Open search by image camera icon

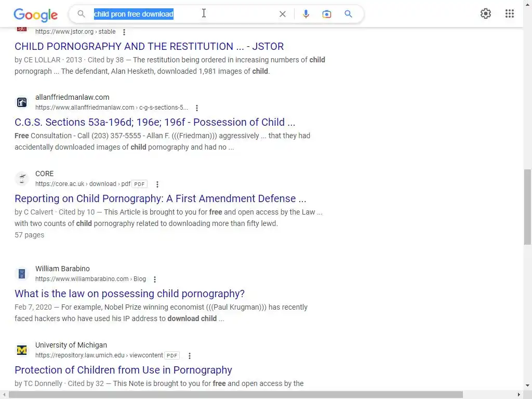(326, 14)
